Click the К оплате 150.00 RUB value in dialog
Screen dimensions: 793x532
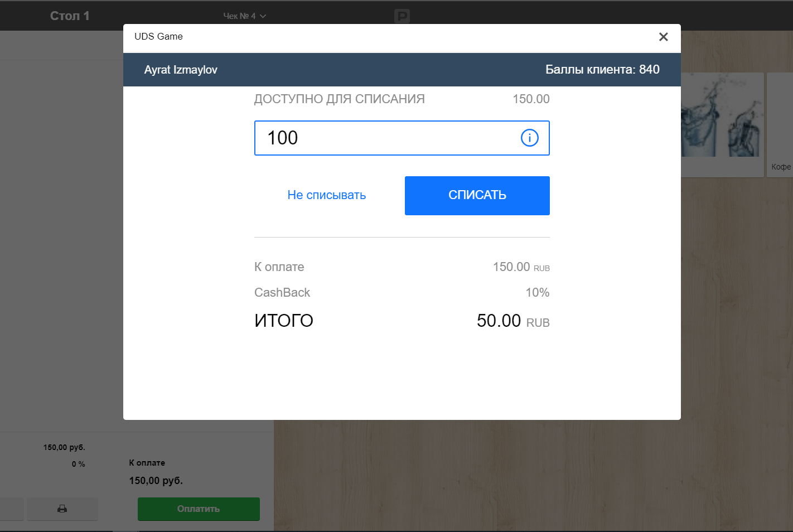(x=521, y=267)
